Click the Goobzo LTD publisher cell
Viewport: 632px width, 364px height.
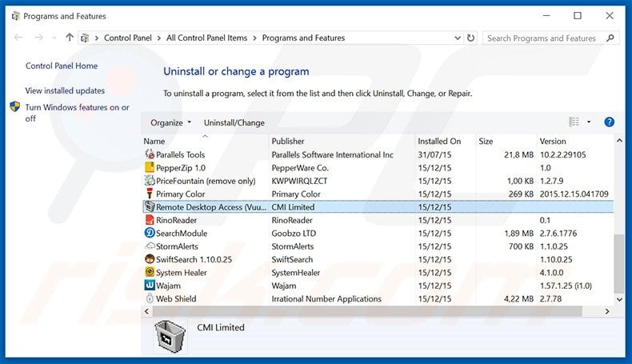[294, 233]
